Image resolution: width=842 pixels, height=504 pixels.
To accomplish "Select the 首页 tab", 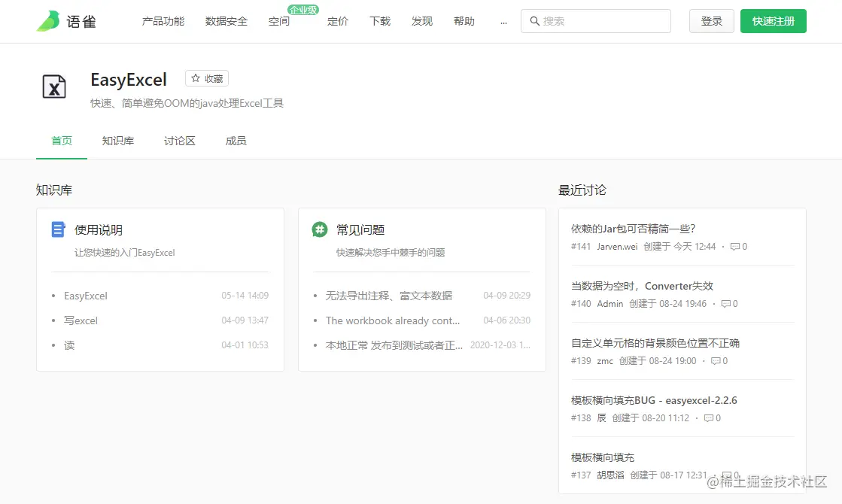I will click(62, 141).
